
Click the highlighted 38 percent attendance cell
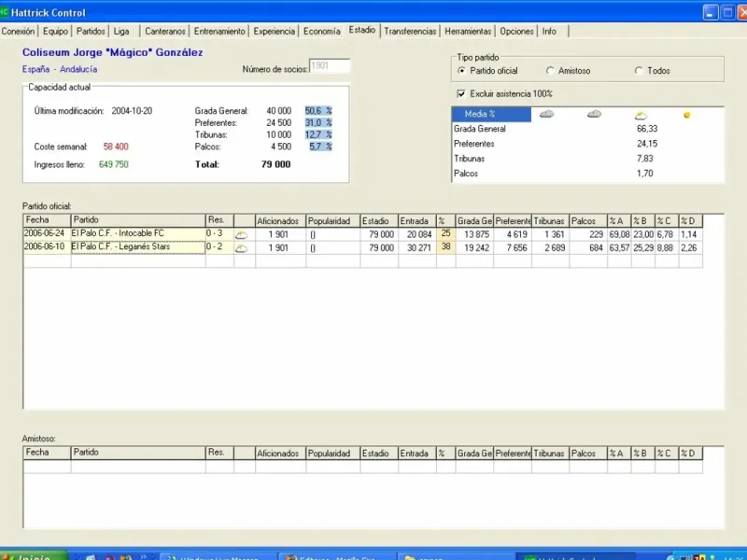[446, 247]
